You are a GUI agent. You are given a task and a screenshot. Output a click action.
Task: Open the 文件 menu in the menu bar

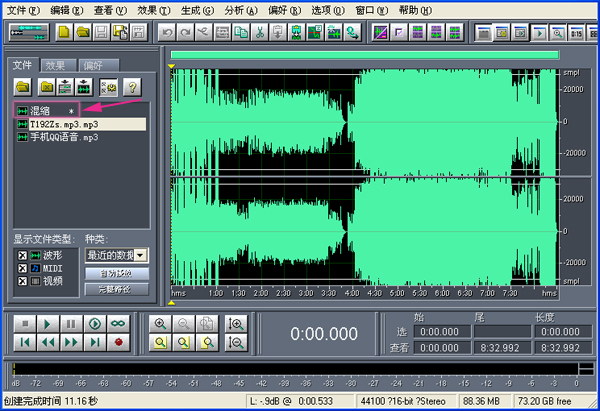tap(23, 10)
